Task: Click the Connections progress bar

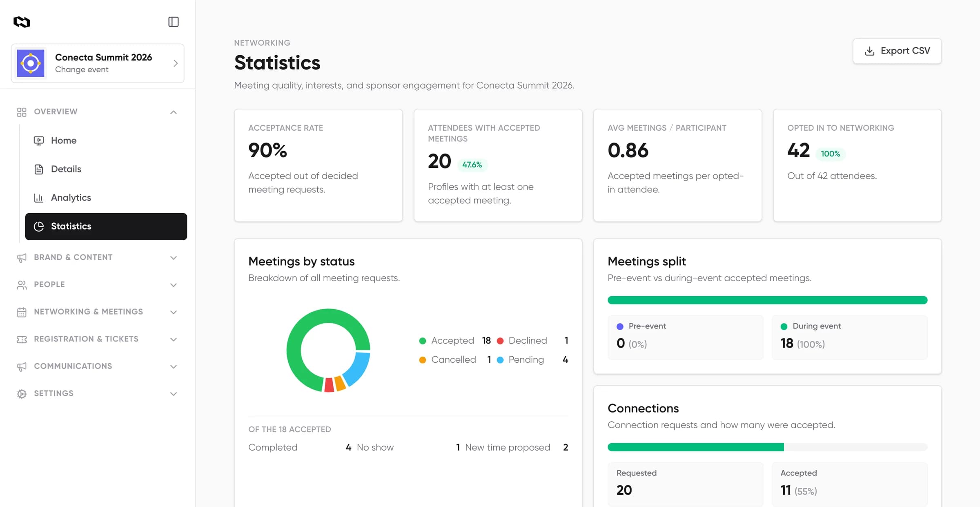Action: [x=767, y=447]
